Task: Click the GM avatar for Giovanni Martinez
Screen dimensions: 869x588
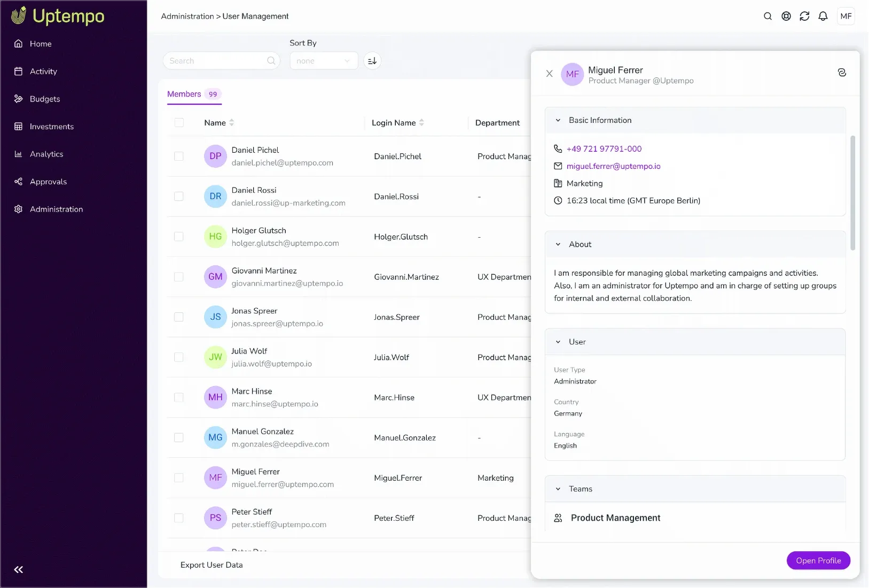Action: (215, 277)
